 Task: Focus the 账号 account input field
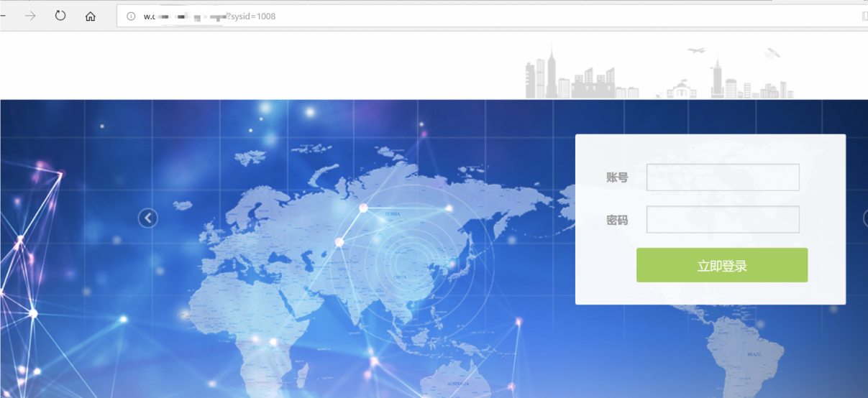click(x=723, y=177)
